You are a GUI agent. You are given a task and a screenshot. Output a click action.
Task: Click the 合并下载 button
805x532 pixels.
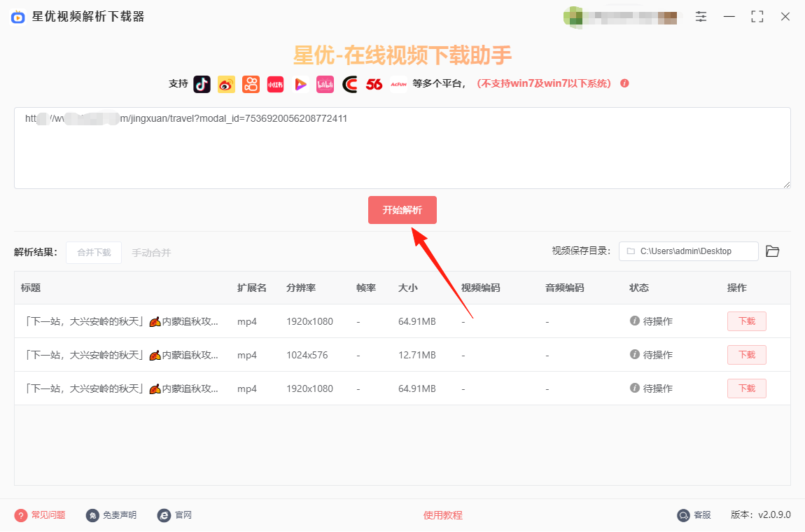click(94, 253)
